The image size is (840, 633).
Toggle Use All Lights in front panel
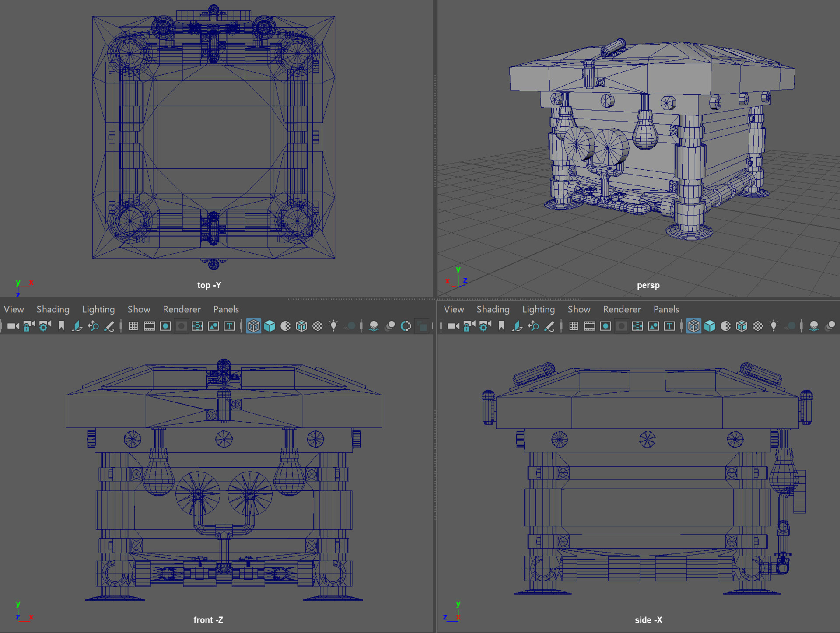[x=333, y=326]
